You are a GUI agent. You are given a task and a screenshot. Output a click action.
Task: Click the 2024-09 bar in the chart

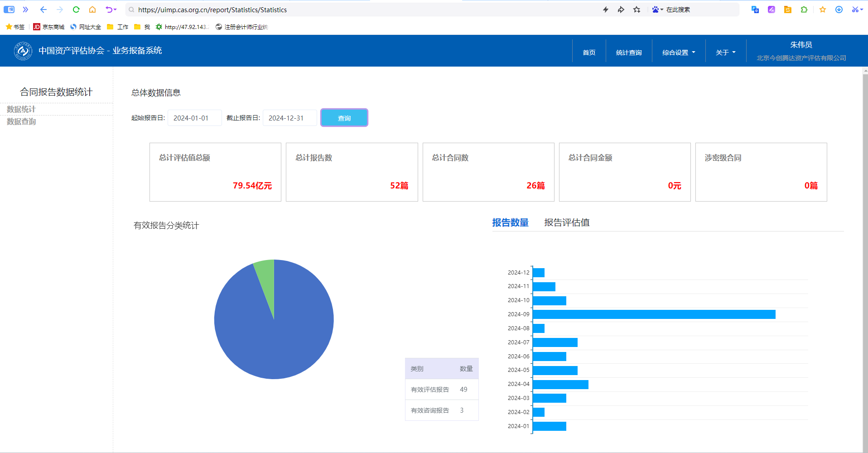pos(654,314)
